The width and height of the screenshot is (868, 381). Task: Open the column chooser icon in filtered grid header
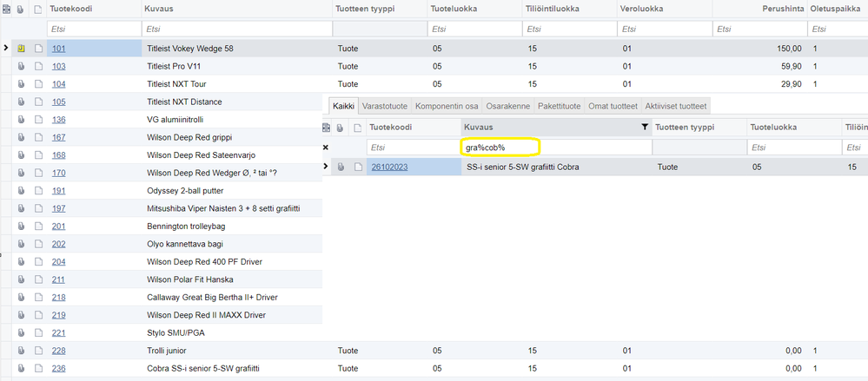coord(326,128)
